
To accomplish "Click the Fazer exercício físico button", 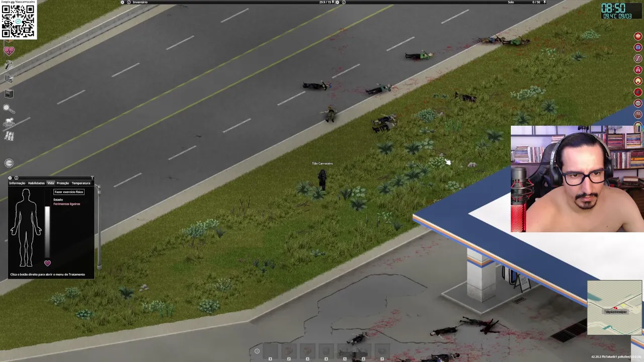I will click(x=69, y=192).
